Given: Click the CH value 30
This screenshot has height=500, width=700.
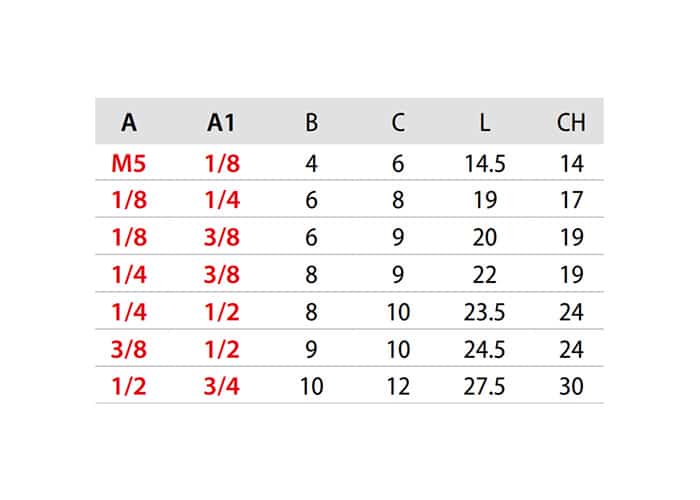Looking at the screenshot, I should pos(571,386).
